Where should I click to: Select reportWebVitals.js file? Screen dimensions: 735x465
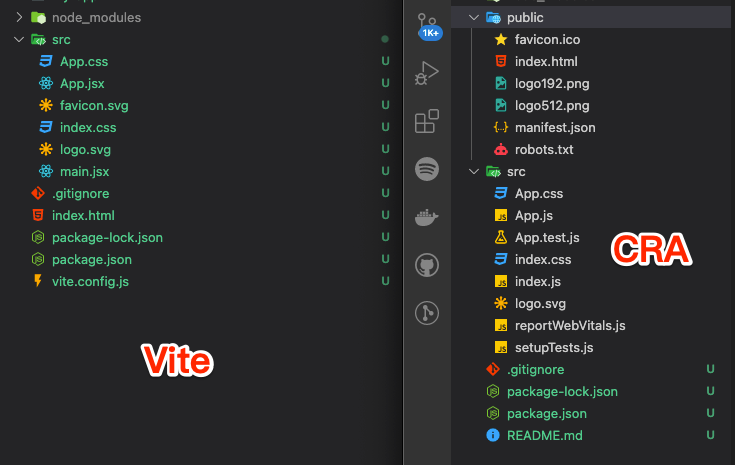pyautogui.click(x=570, y=325)
